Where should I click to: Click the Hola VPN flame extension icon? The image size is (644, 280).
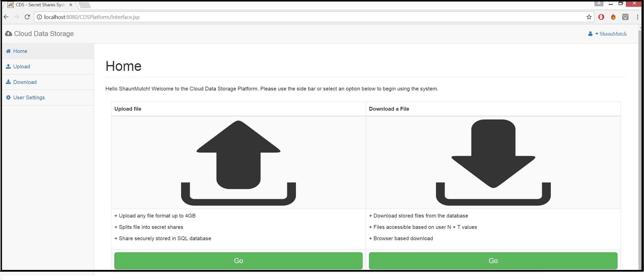[x=613, y=17]
